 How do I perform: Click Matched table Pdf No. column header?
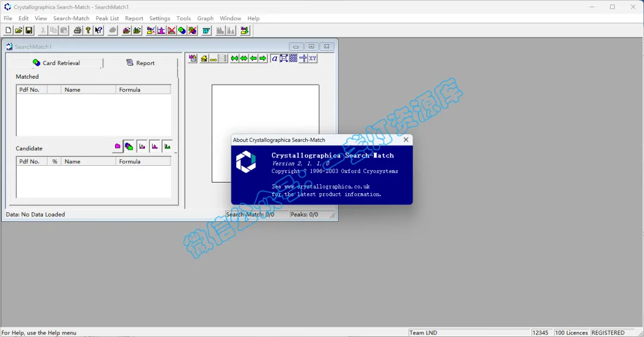coord(32,89)
